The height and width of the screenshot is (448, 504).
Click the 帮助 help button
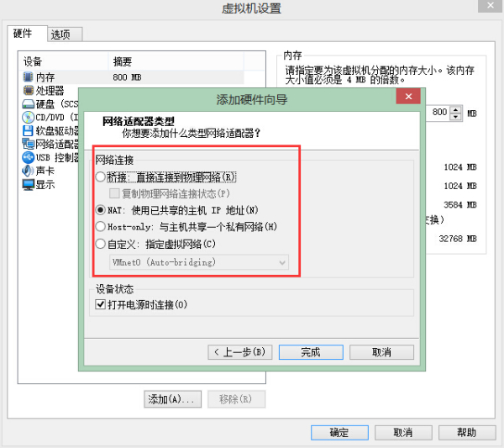point(467,433)
